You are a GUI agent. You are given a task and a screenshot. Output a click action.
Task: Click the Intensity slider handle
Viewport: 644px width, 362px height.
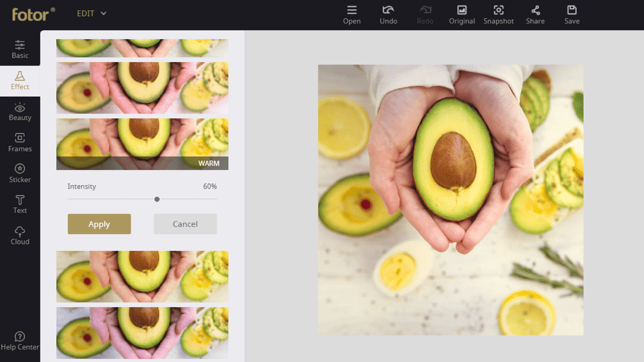coord(157,199)
